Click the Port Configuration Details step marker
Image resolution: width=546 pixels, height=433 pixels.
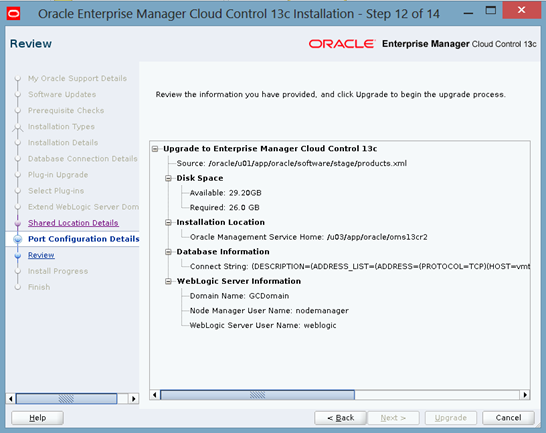point(18,239)
